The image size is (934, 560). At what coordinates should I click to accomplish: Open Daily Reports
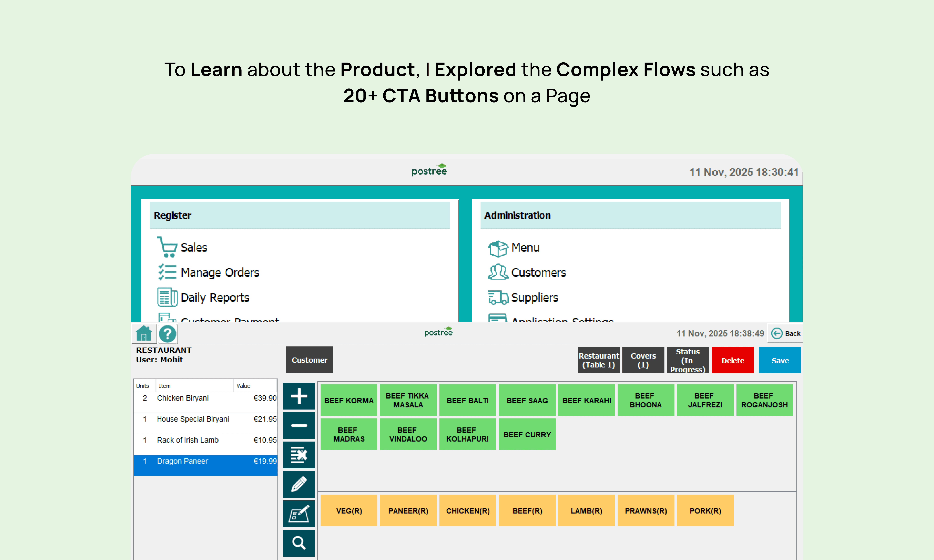point(215,297)
